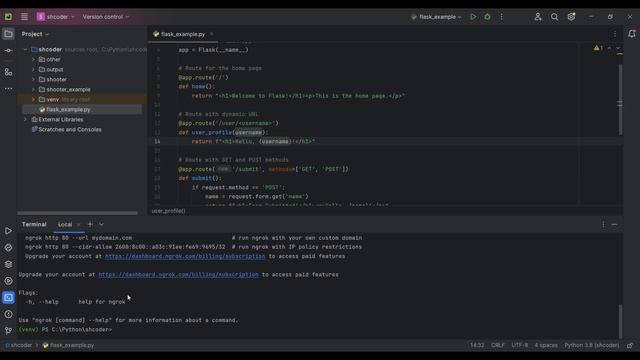Open Code With Me user icon
Viewport: 640px width, 360px height.
[x=538, y=17]
